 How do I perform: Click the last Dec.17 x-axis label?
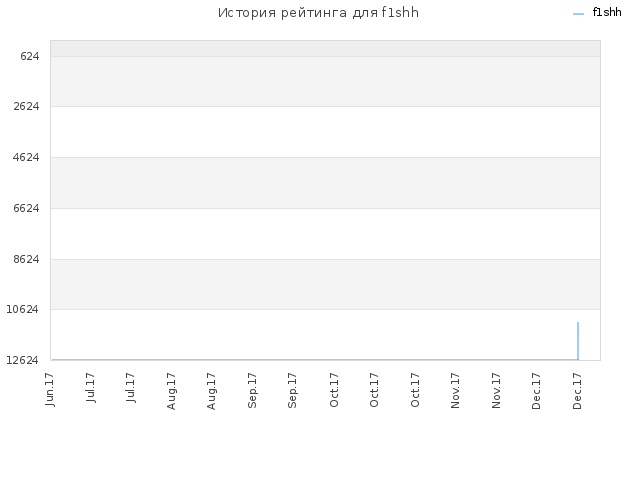click(577, 391)
